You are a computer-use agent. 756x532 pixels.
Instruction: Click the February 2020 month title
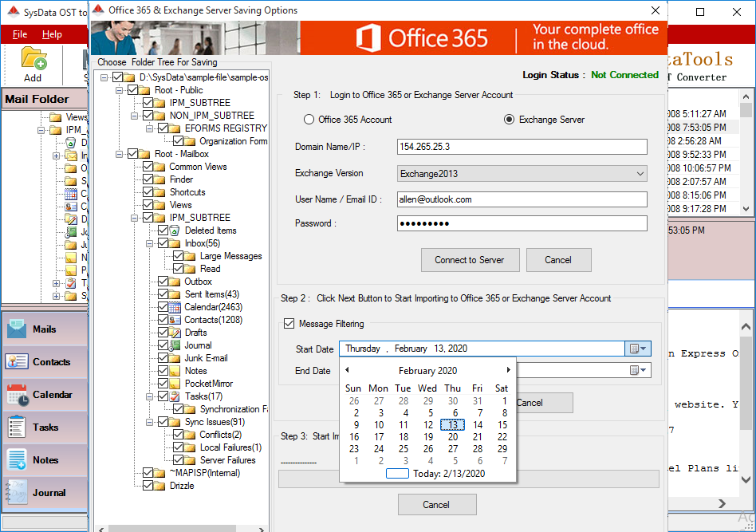coord(427,370)
